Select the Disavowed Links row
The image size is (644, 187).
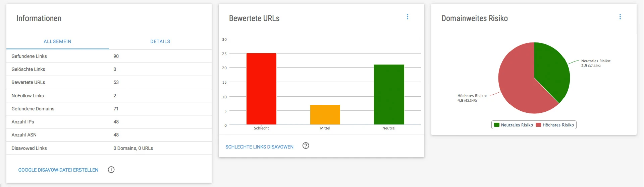pyautogui.click(x=109, y=148)
